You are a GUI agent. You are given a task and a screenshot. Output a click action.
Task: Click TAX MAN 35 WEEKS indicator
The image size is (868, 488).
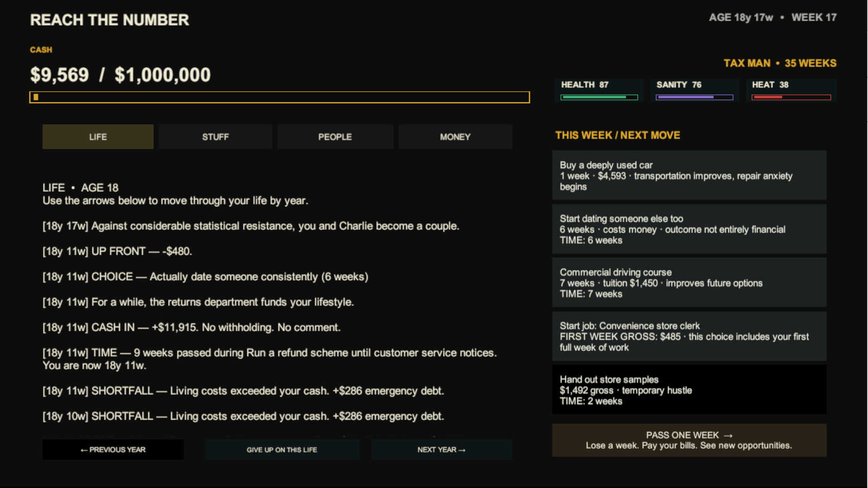tap(780, 63)
